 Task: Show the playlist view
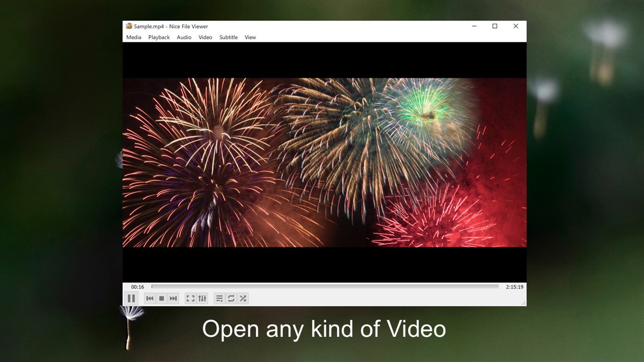(x=220, y=298)
